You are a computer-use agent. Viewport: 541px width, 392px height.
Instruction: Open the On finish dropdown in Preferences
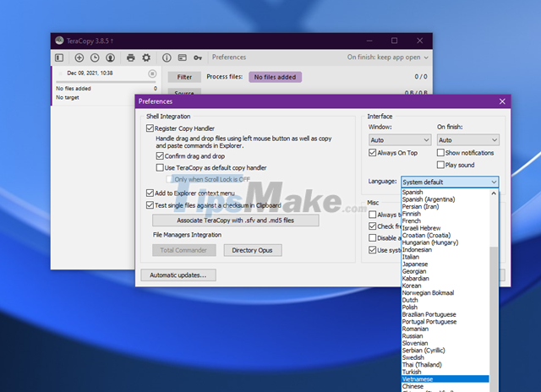(467, 140)
